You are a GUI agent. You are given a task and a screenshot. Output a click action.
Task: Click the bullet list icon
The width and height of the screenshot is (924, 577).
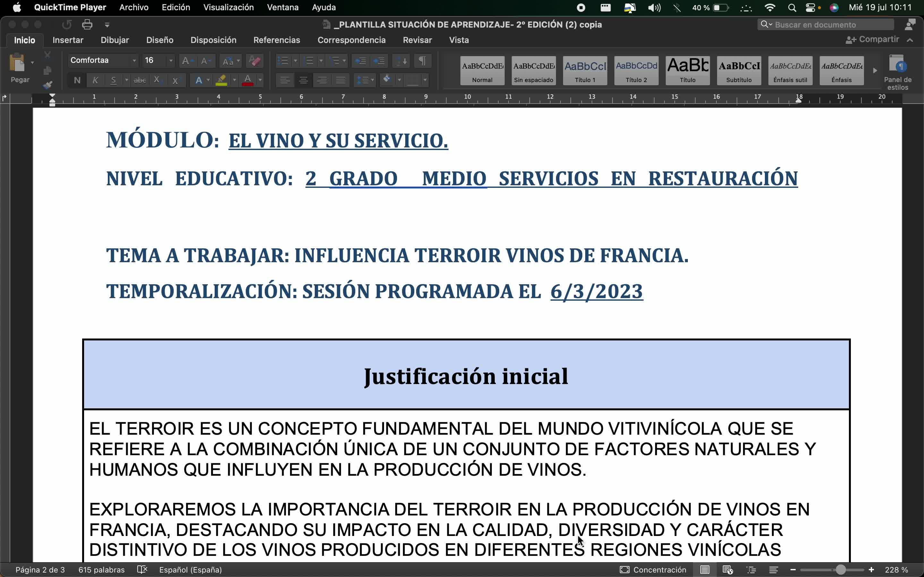click(283, 61)
